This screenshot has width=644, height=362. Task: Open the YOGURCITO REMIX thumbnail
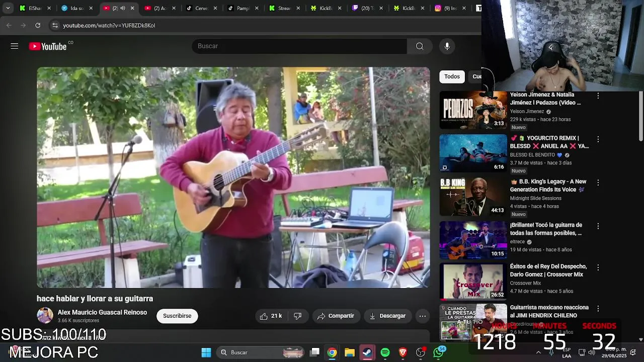click(x=473, y=153)
